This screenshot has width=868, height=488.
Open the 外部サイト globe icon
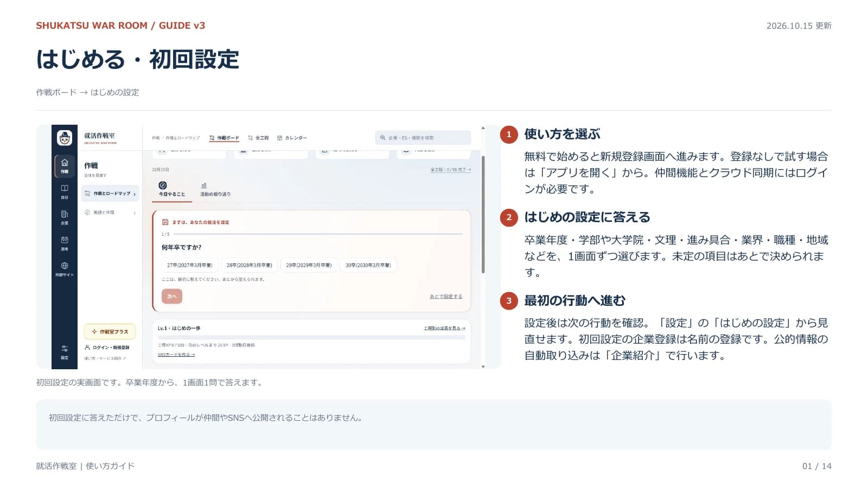(65, 266)
